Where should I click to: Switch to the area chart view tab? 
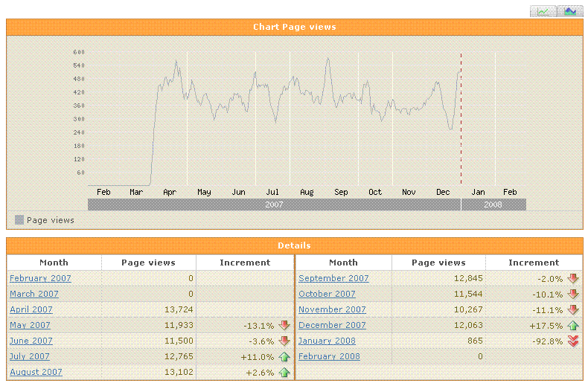570,11
